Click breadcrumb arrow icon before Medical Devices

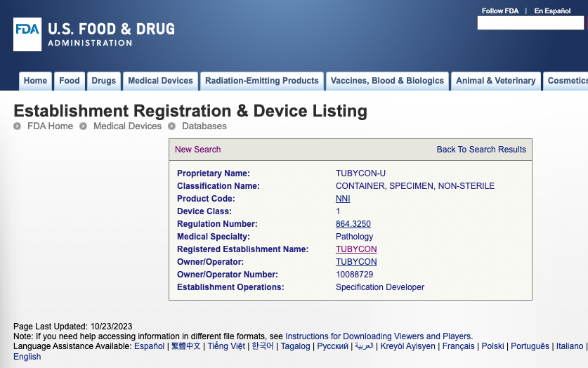[x=84, y=126]
